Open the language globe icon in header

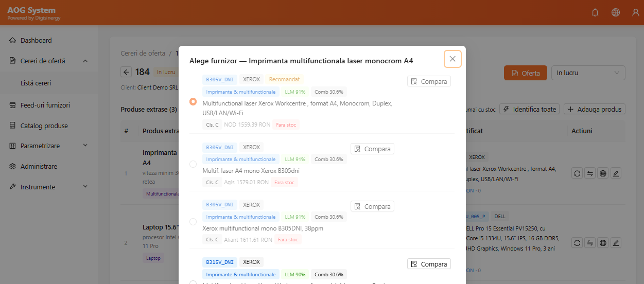click(x=616, y=12)
